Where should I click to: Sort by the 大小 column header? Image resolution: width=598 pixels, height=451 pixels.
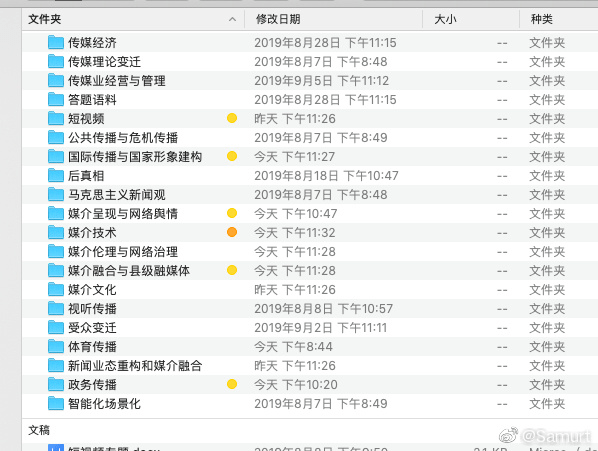coord(445,19)
